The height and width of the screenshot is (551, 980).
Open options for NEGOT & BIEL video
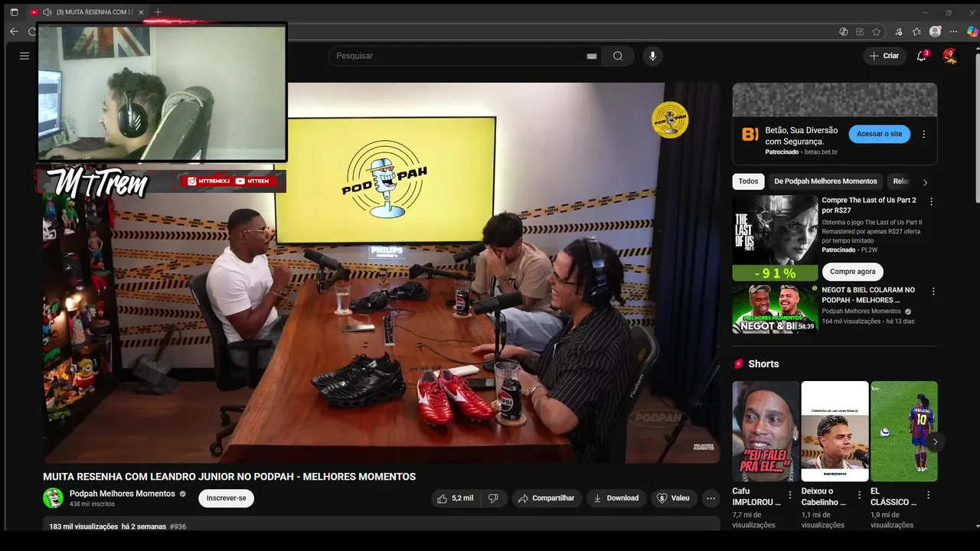tap(933, 292)
